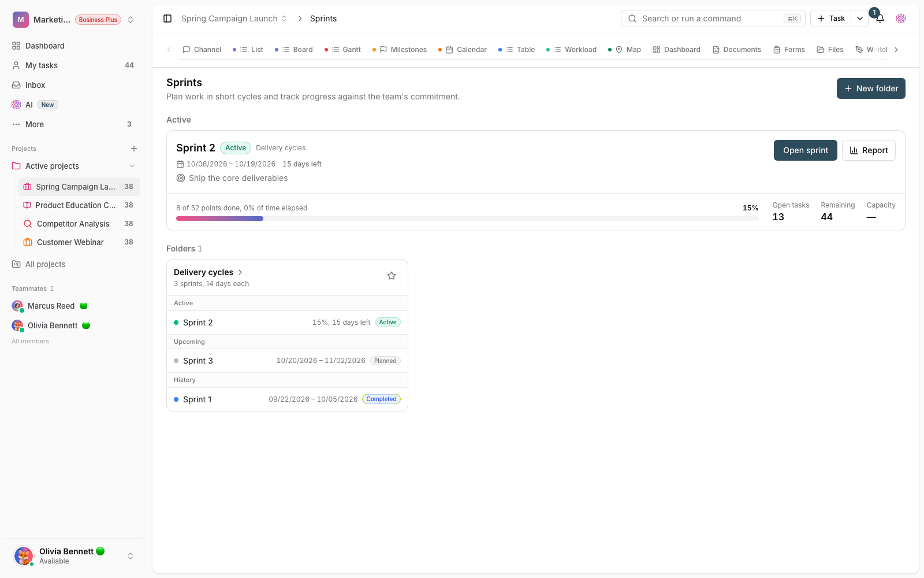This screenshot has height=578, width=924.
Task: Open the Table view tab
Action: pyautogui.click(x=517, y=50)
